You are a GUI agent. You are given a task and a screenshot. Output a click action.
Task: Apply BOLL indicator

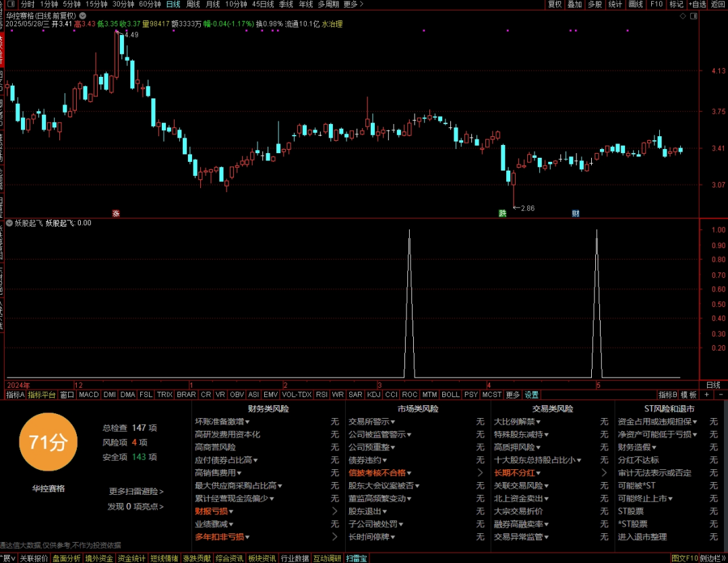click(450, 394)
